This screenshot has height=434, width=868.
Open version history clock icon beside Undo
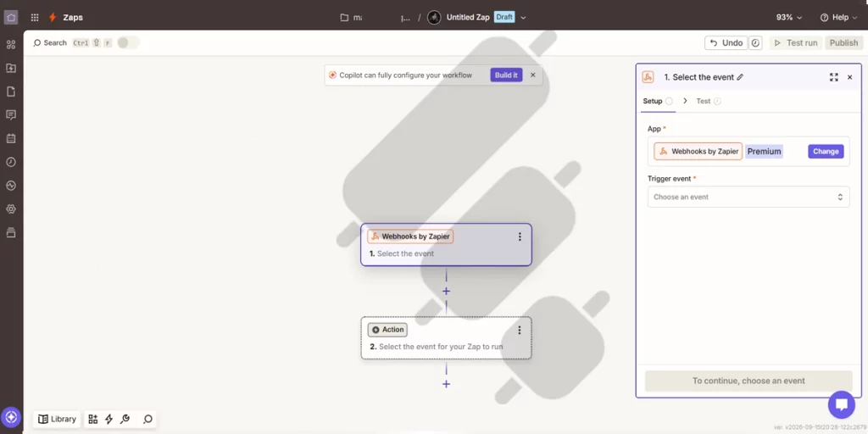755,42
